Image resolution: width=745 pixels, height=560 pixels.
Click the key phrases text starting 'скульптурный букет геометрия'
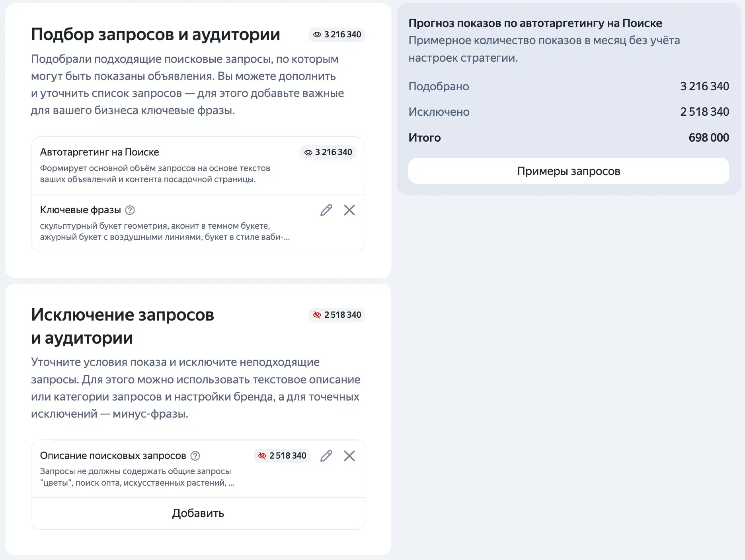pyautogui.click(x=165, y=231)
